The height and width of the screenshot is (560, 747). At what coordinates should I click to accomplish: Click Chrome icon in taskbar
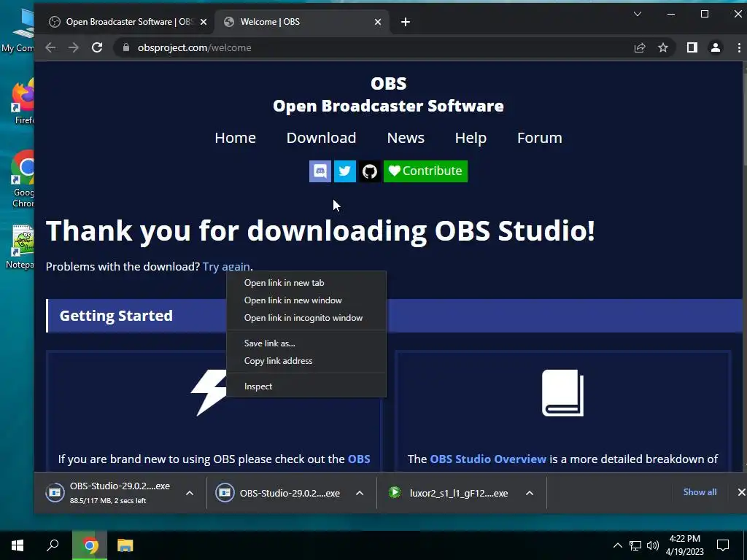click(90, 545)
